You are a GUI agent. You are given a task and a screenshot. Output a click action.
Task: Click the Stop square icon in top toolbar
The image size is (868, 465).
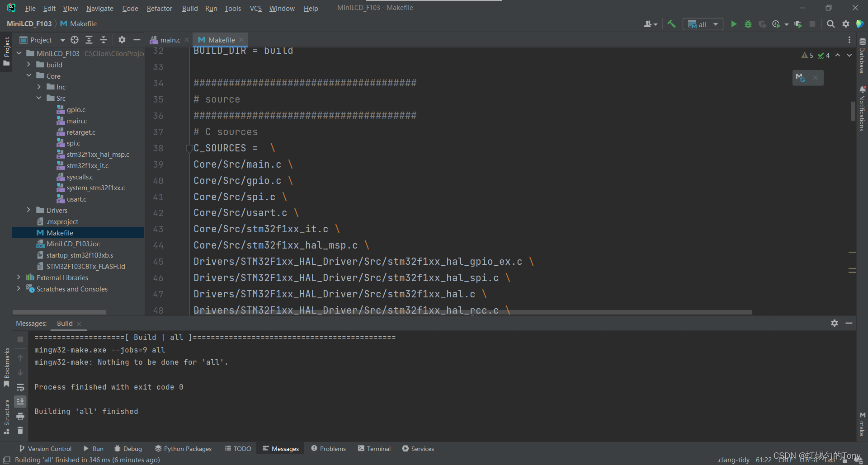point(812,24)
